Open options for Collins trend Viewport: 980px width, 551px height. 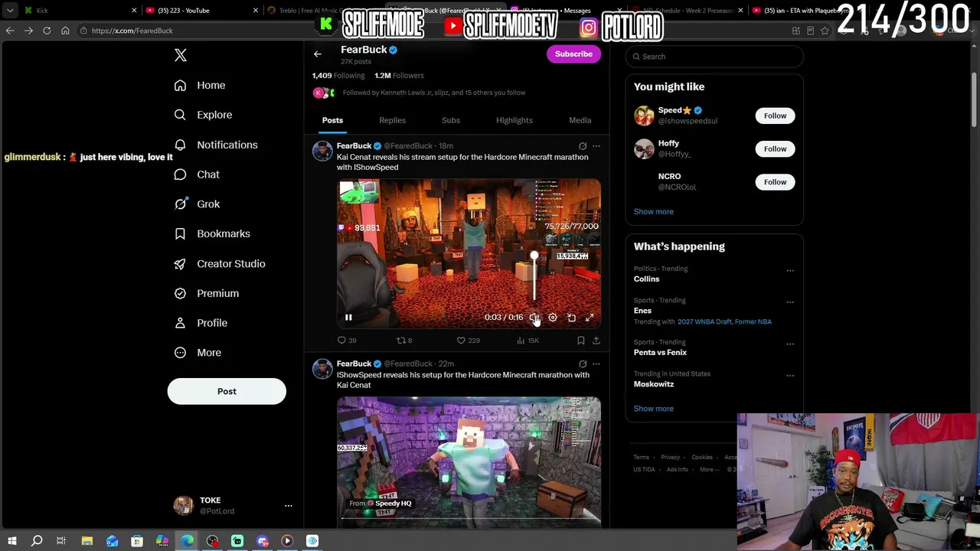coord(790,271)
